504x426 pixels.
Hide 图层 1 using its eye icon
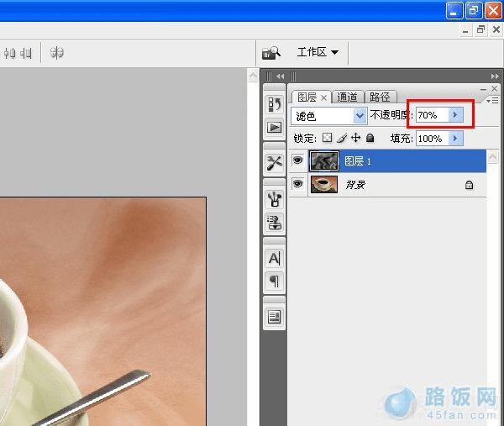[297, 160]
